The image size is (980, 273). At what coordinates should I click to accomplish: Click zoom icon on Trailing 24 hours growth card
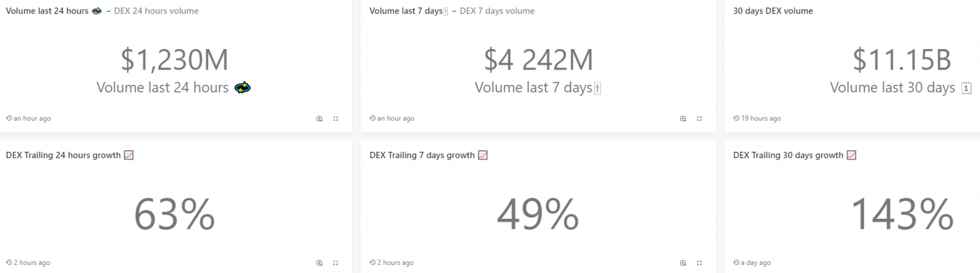[320, 263]
